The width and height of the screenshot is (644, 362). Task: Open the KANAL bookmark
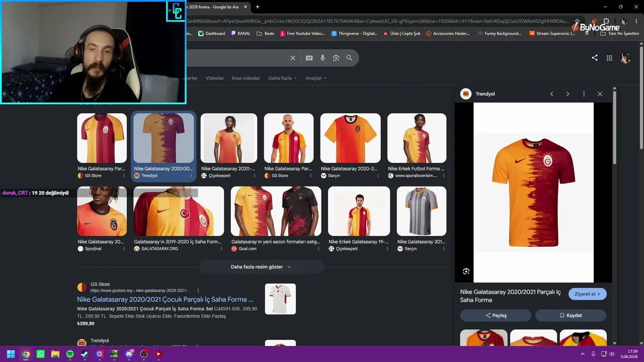[x=240, y=34]
